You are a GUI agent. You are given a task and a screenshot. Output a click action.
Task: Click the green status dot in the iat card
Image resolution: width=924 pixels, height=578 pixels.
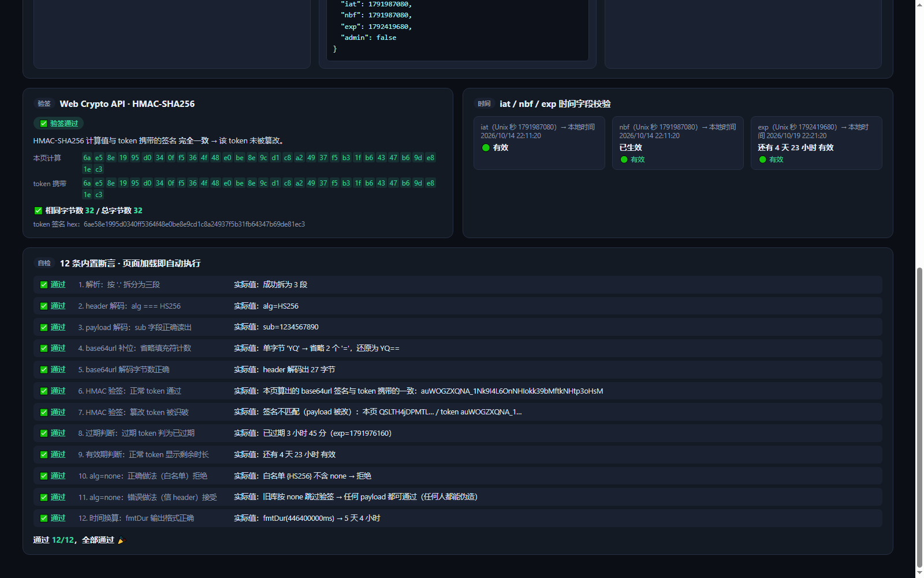[x=486, y=148]
